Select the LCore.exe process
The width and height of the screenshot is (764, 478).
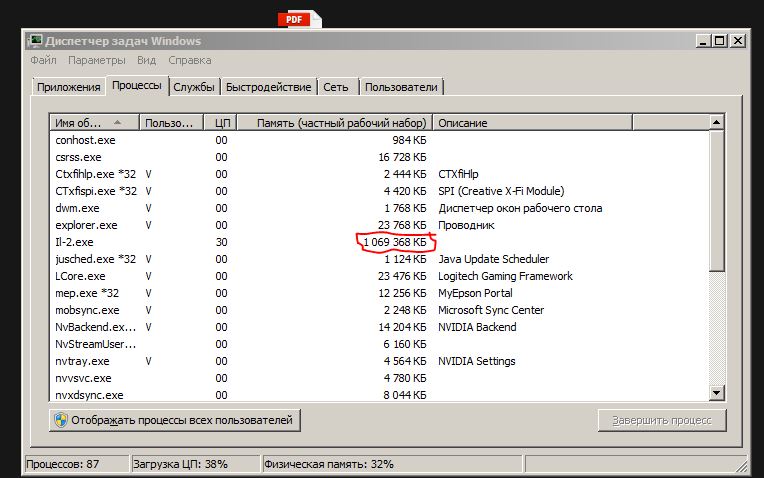(380, 276)
